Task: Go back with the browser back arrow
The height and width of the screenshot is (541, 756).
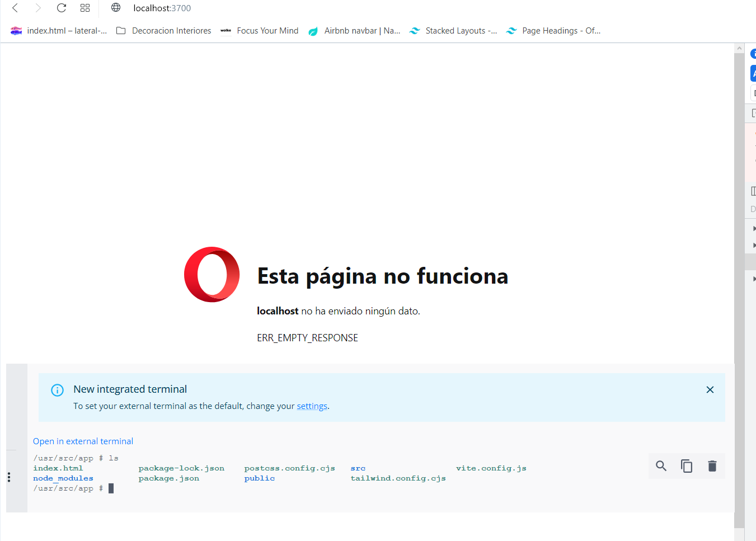Action: tap(15, 8)
